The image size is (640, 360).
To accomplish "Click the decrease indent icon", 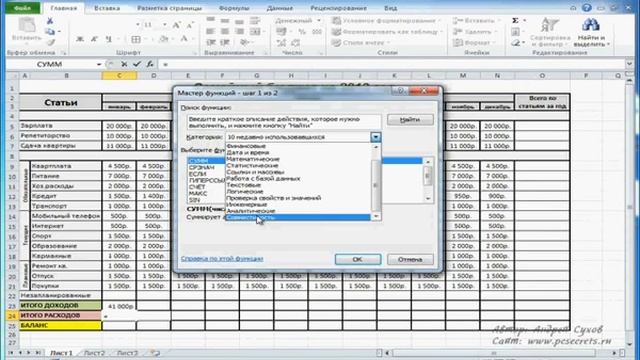I will click(211, 42).
